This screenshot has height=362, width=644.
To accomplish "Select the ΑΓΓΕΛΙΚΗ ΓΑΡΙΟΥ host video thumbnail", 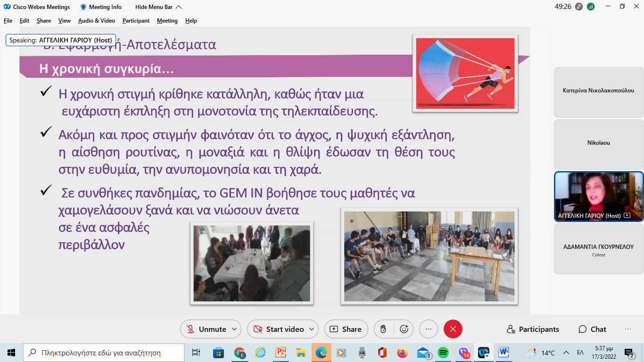I will point(599,196).
